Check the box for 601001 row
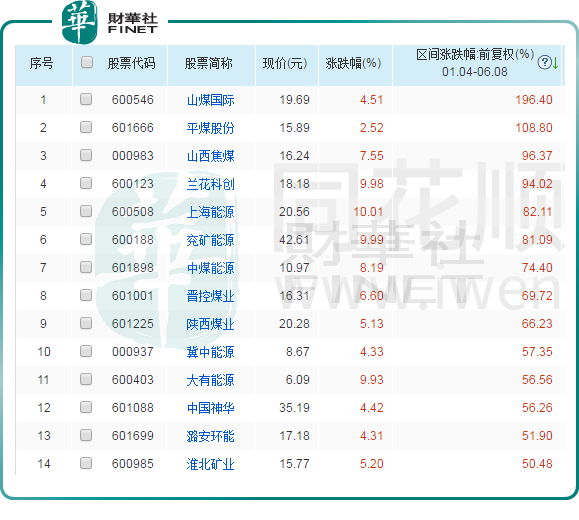The height and width of the screenshot is (520, 579). [x=86, y=295]
